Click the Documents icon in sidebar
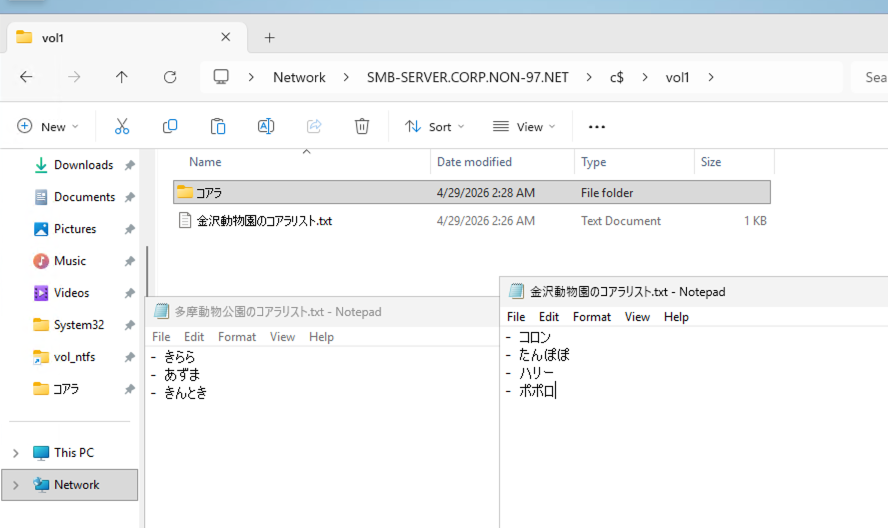 point(41,197)
